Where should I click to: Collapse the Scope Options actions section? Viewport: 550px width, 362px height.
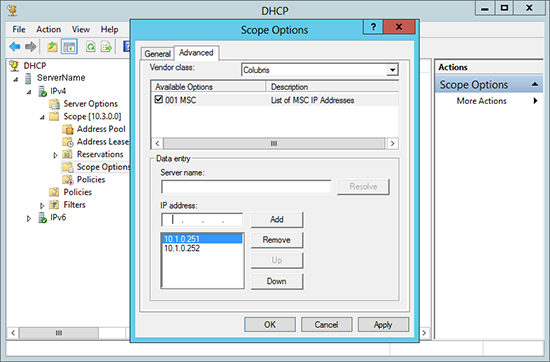pyautogui.click(x=535, y=84)
